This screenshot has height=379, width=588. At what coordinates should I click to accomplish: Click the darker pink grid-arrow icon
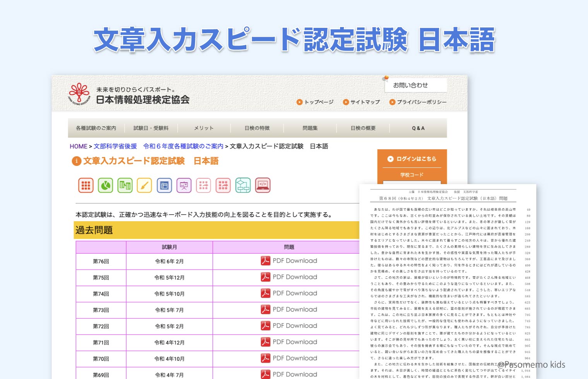click(x=223, y=186)
